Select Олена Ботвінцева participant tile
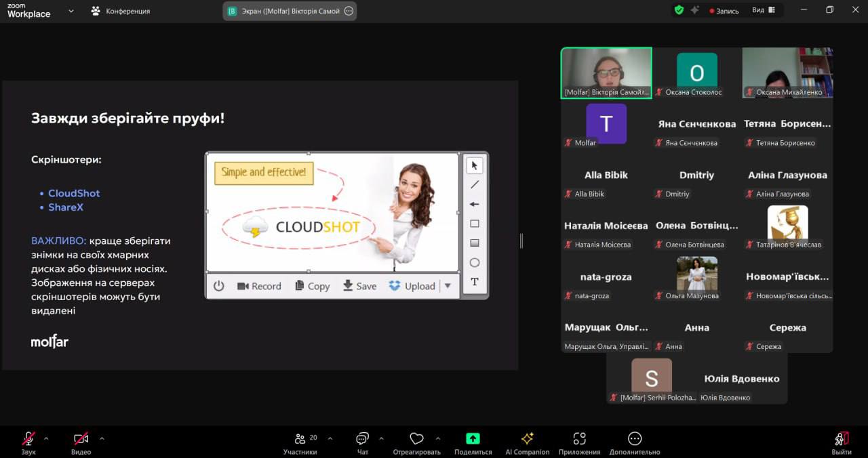868x458 pixels. 696,226
